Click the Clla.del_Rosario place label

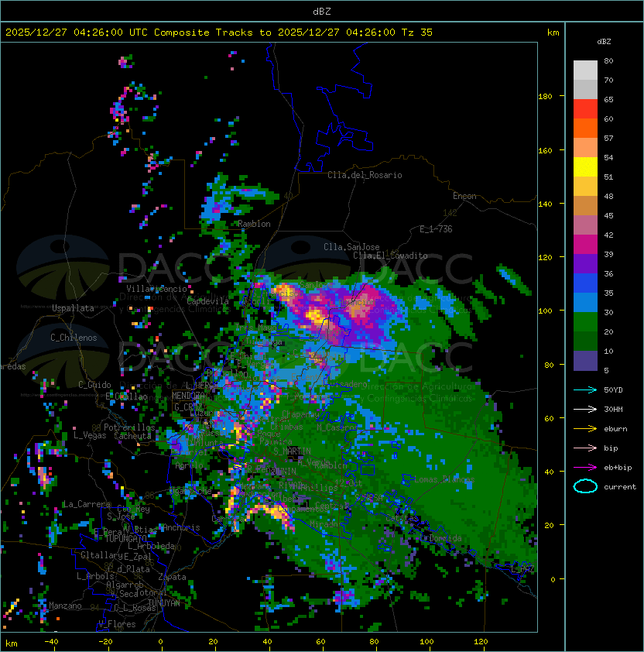click(x=365, y=175)
